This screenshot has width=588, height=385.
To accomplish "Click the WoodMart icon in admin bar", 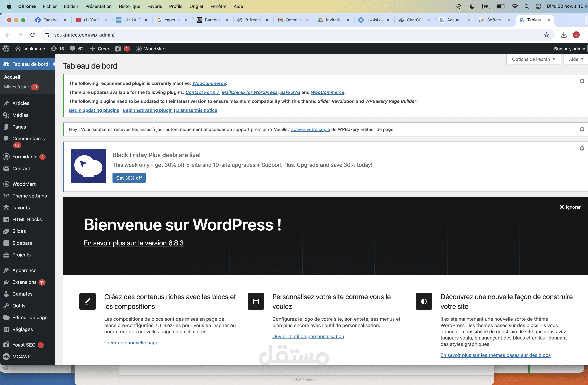I will pyautogui.click(x=139, y=49).
